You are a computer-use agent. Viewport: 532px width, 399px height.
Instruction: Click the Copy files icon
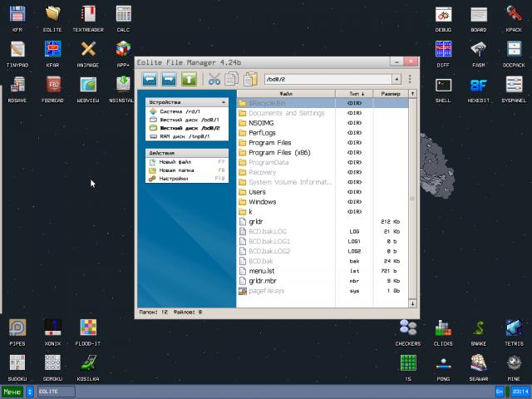point(231,79)
